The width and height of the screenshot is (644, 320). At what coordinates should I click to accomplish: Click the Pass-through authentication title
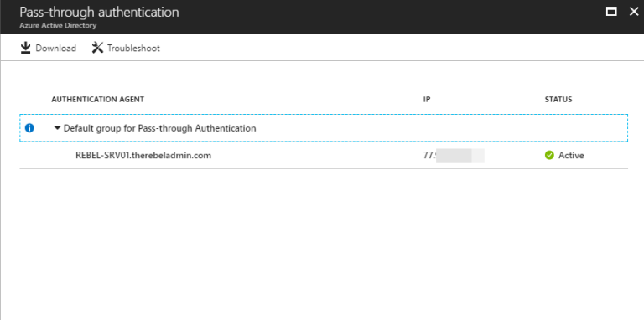click(x=100, y=12)
